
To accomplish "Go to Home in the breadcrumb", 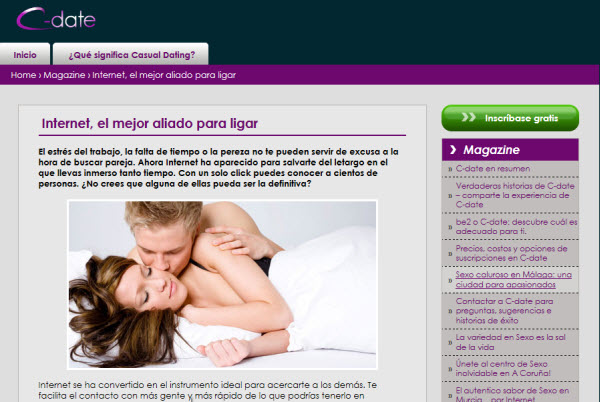I will pos(23,75).
